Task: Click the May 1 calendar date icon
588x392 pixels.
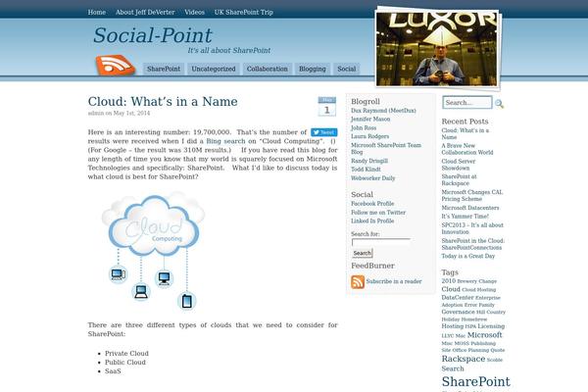Action: [327, 106]
